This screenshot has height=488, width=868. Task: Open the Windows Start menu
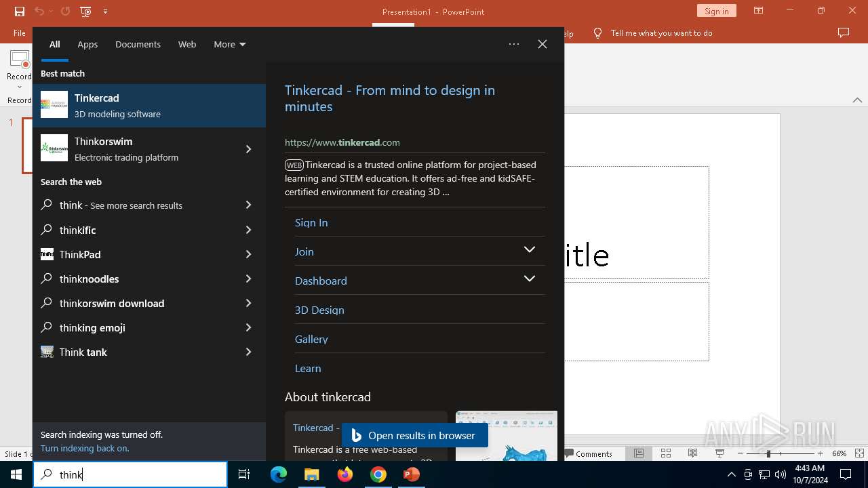[x=16, y=474]
